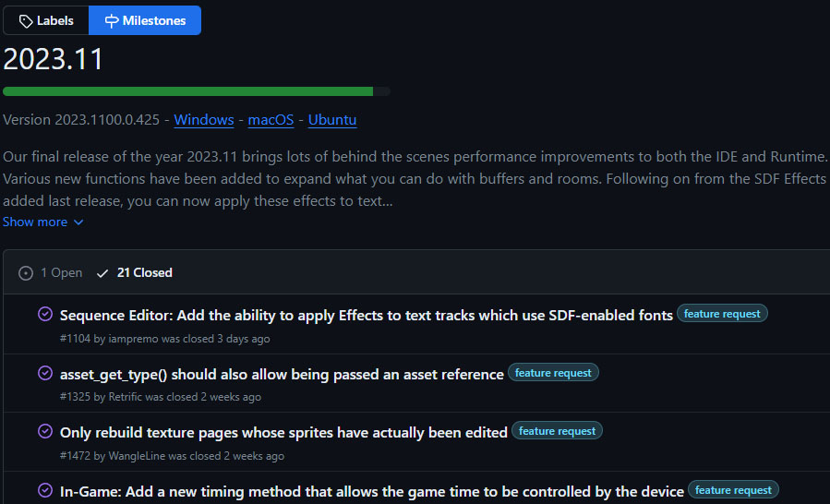Click feature request label on issue #1472

pyautogui.click(x=557, y=431)
